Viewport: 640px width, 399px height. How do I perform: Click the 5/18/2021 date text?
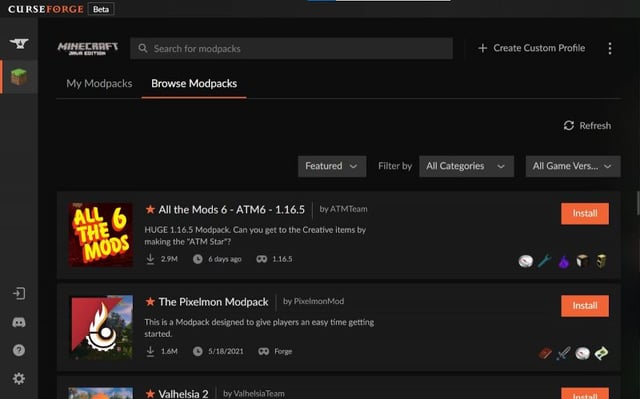pyautogui.click(x=226, y=351)
